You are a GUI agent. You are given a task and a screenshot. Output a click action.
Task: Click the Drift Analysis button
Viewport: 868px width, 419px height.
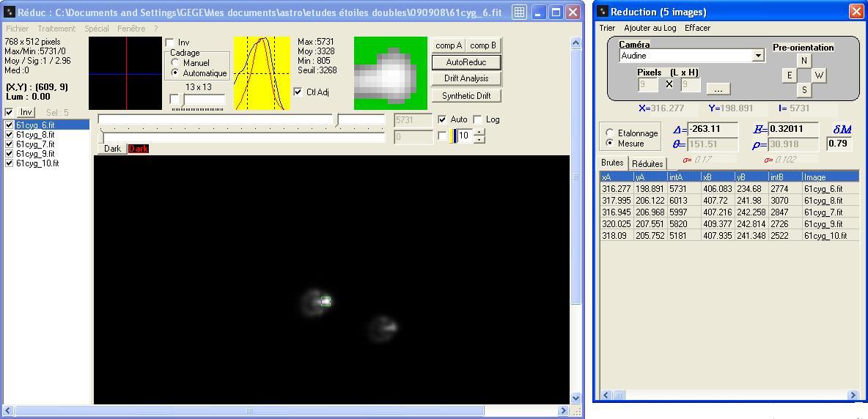[466, 78]
